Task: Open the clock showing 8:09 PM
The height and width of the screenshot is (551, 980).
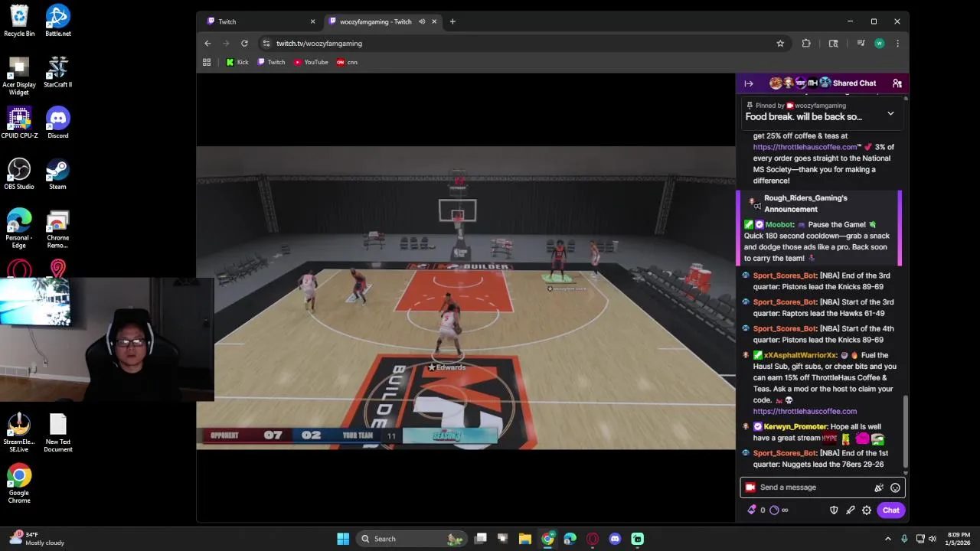Action: [x=959, y=539]
